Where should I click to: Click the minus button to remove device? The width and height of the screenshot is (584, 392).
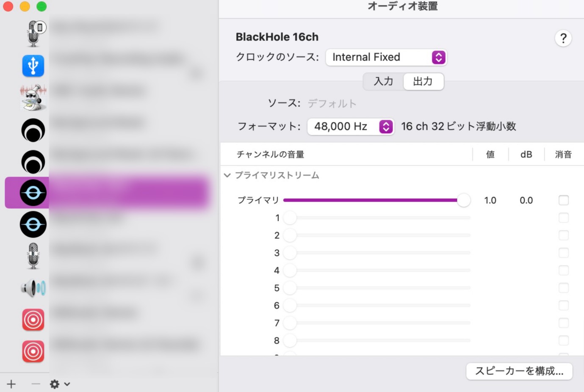point(36,384)
